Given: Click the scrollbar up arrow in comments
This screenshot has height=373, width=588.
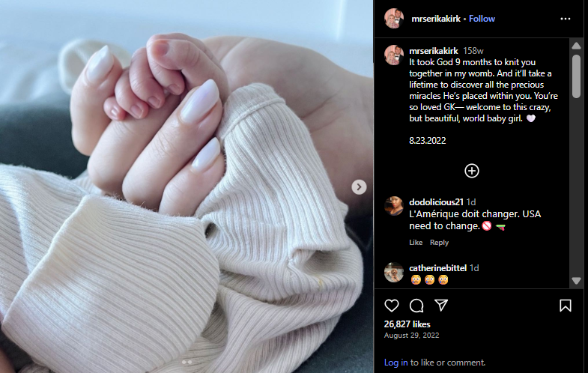Looking at the screenshot, I should 576,46.
